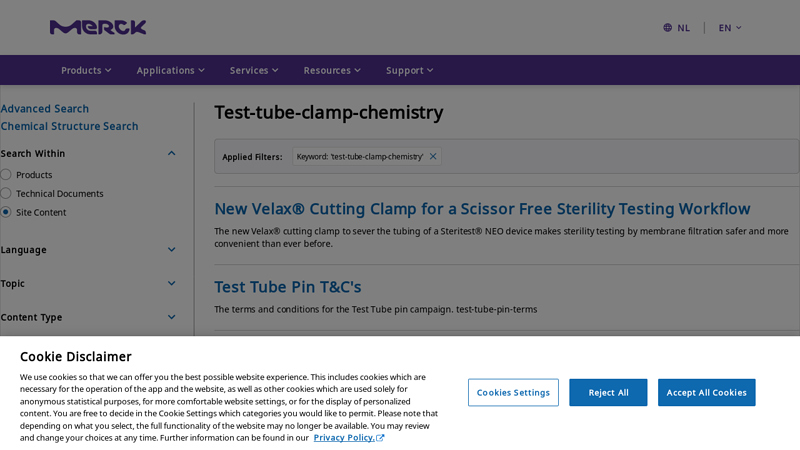Collapse the Search Within section

171,154
